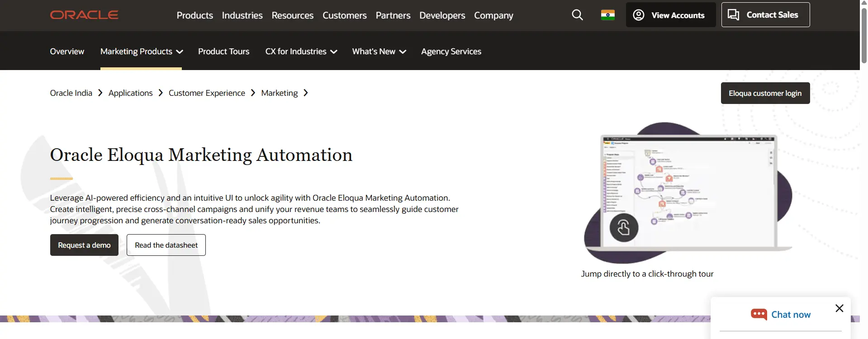Close the Chat now popup
Image resolution: width=868 pixels, height=339 pixels.
tap(839, 308)
